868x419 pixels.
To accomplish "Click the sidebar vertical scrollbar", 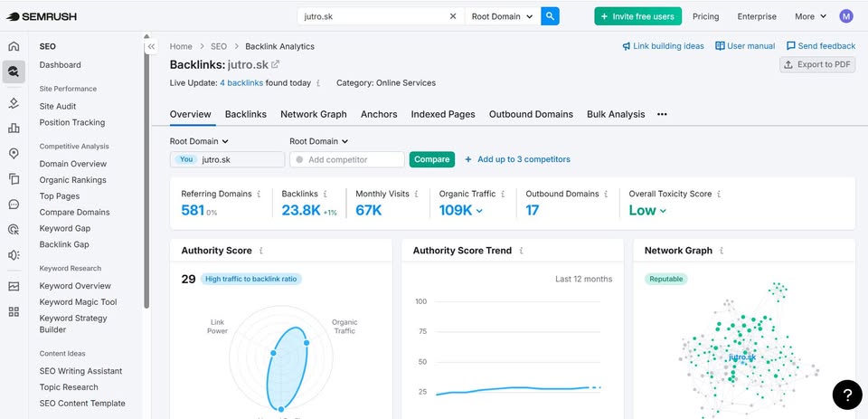I will click(146, 177).
